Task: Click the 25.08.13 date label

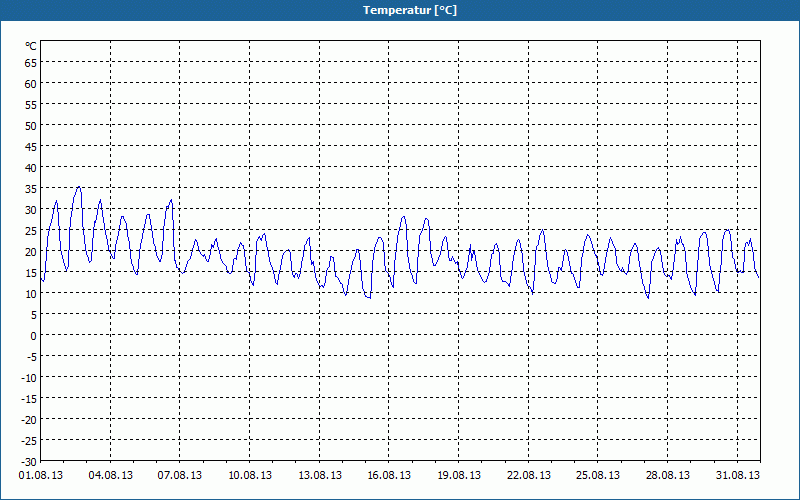Action: coord(598,476)
